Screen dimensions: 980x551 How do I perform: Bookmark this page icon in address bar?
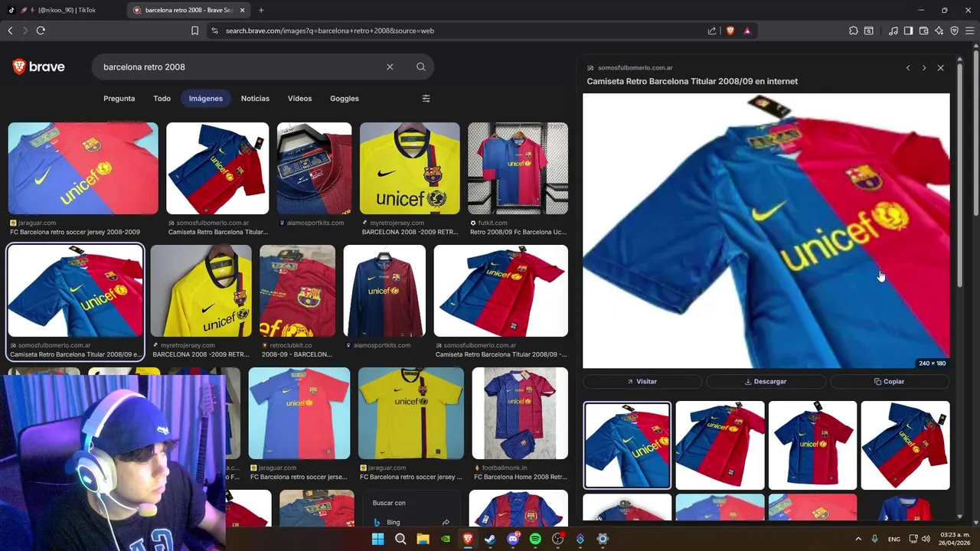tap(194, 31)
